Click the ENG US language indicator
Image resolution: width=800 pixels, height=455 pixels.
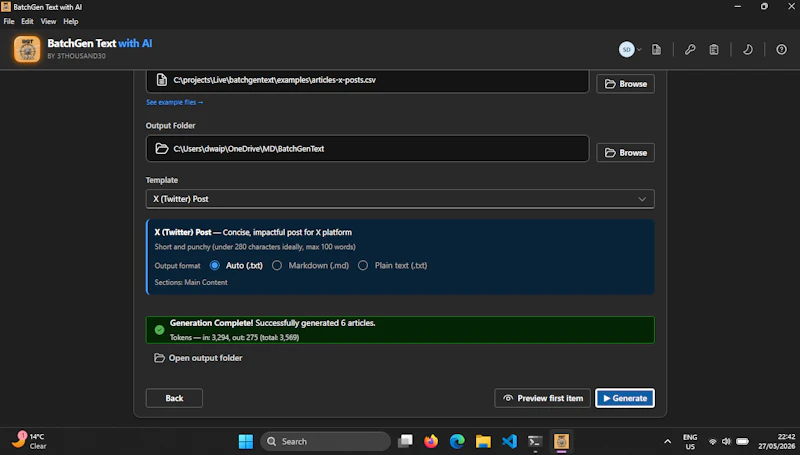click(690, 442)
